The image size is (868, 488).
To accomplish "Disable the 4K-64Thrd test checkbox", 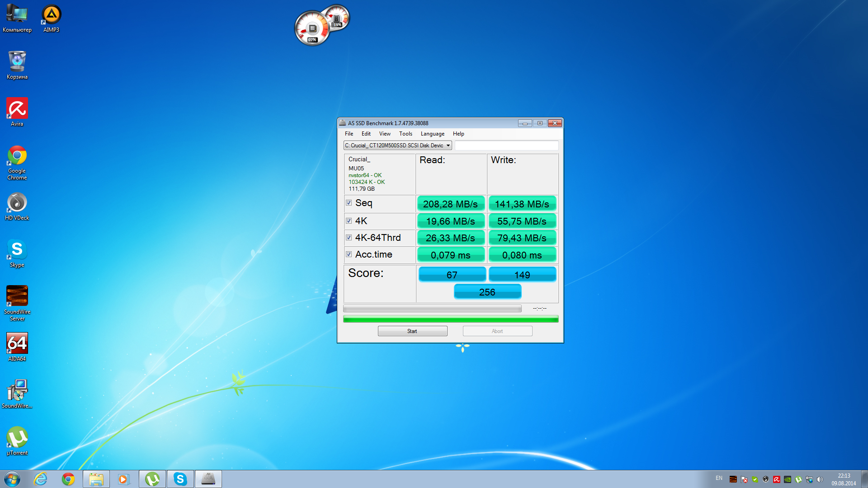I will pos(349,238).
